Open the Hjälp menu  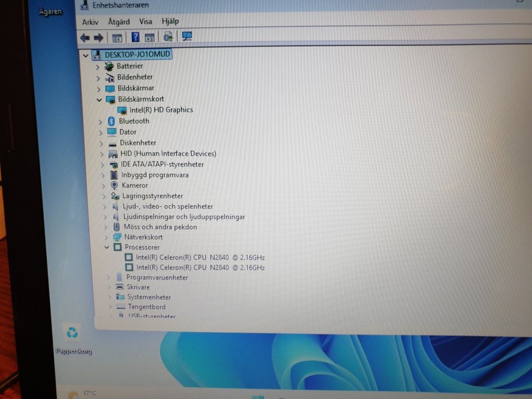170,21
